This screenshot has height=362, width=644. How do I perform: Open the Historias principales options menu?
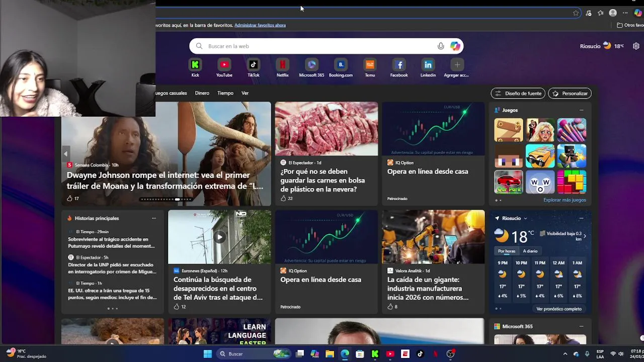(x=154, y=218)
